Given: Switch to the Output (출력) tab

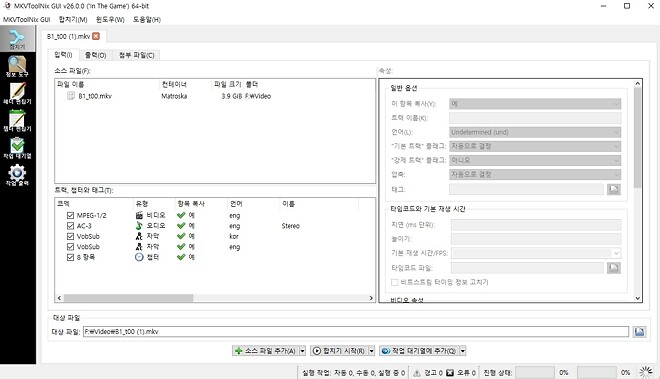Looking at the screenshot, I should point(96,55).
